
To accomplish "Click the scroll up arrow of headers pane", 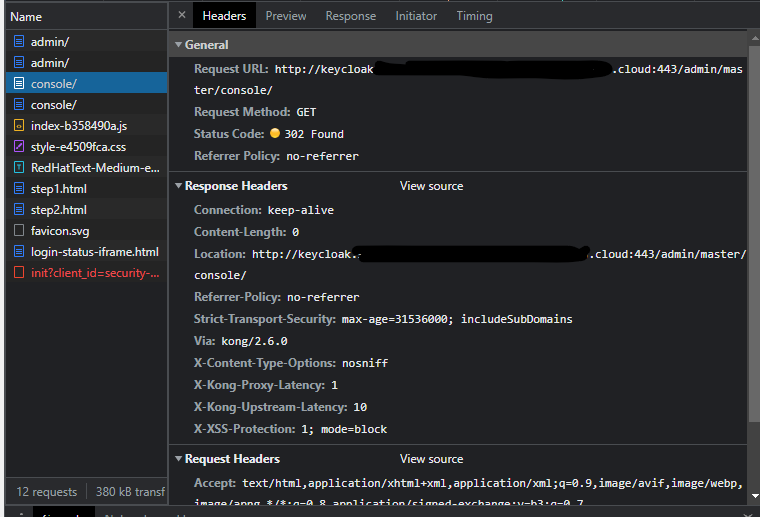I will (x=755, y=37).
